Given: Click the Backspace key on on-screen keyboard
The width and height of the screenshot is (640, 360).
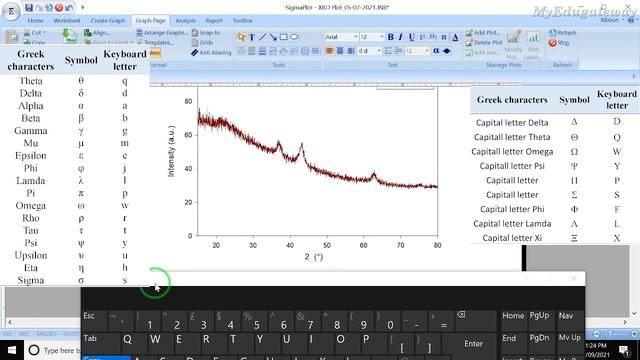Looking at the screenshot, I should click(x=476, y=320).
